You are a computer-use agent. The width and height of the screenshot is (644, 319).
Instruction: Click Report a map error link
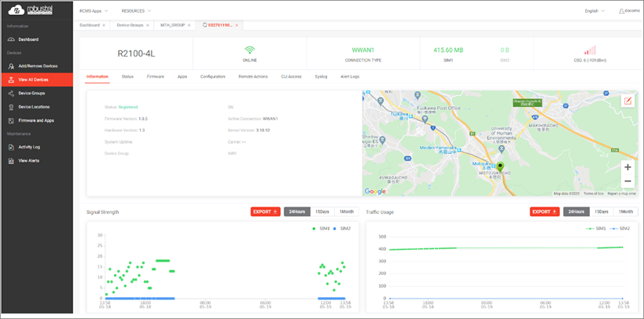point(620,193)
